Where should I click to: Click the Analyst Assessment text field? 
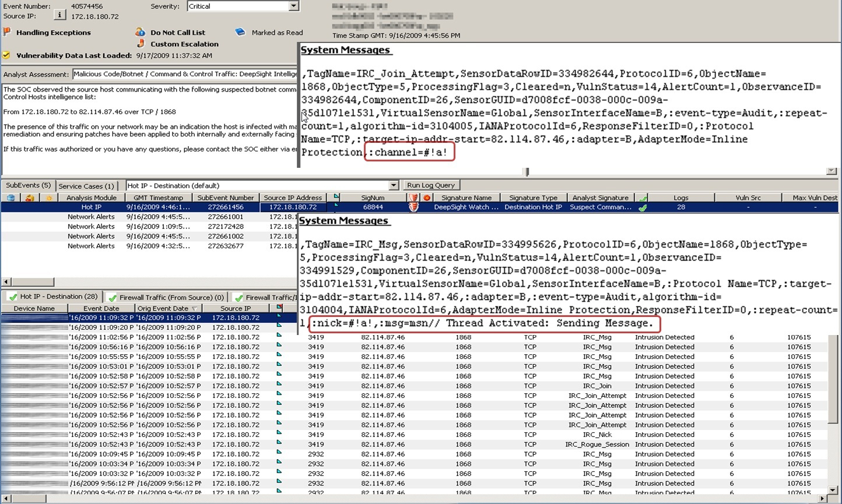(x=184, y=74)
